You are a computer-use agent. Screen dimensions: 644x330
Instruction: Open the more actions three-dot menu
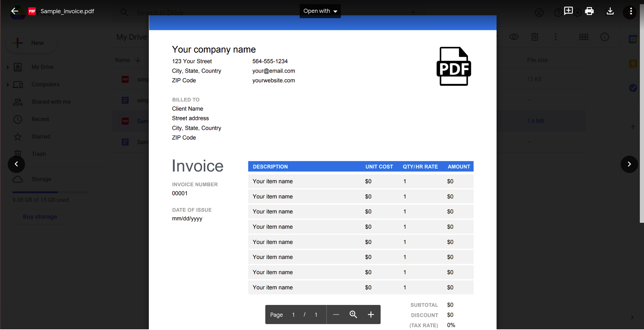tap(630, 11)
